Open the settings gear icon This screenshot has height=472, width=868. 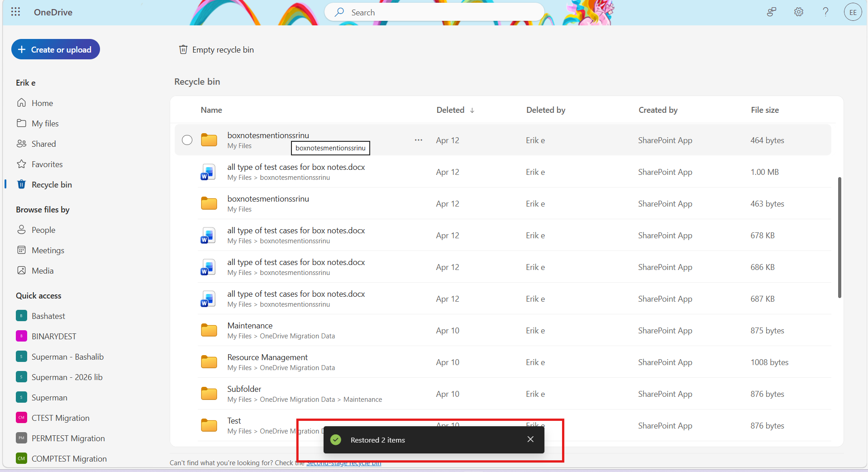point(799,12)
